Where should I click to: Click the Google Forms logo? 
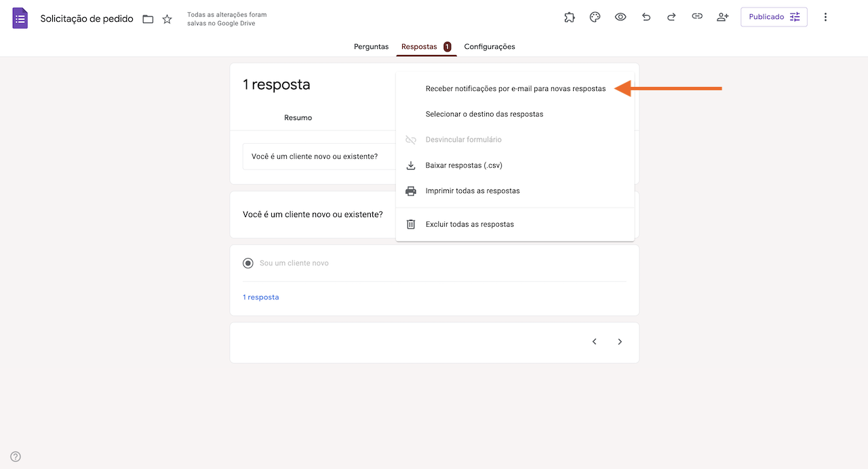tap(20, 18)
